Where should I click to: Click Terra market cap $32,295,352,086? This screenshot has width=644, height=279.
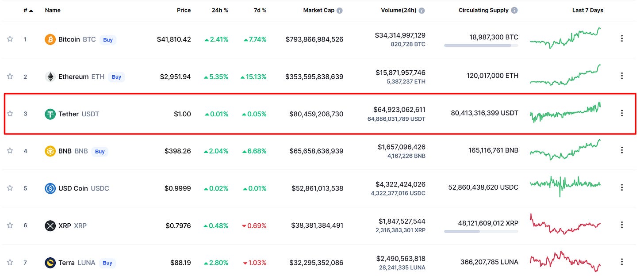(x=317, y=263)
